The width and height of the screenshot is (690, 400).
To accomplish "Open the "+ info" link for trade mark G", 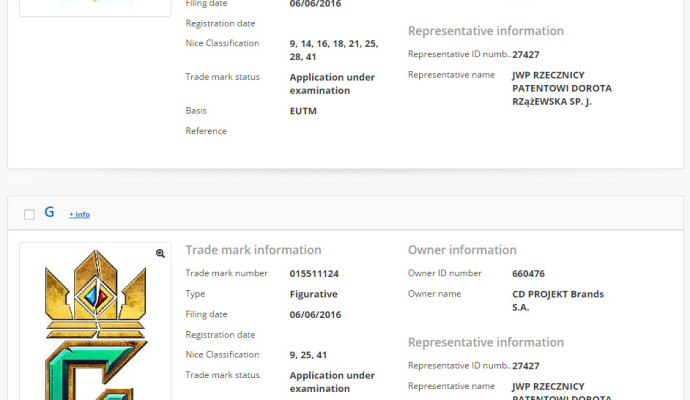I will coord(79,214).
